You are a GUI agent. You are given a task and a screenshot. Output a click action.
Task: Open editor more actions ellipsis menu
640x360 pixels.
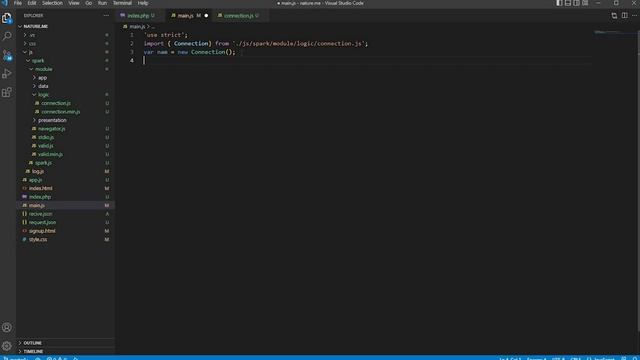634,16
